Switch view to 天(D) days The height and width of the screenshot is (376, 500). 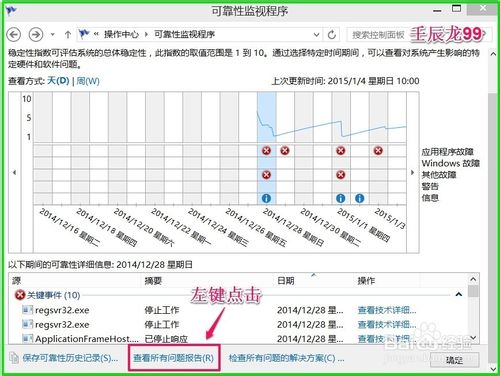[58, 81]
